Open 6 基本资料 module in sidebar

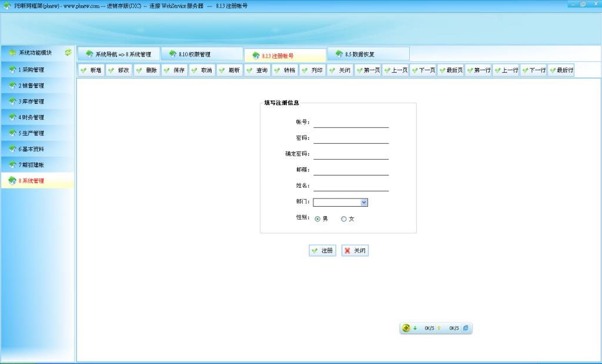coord(37,149)
